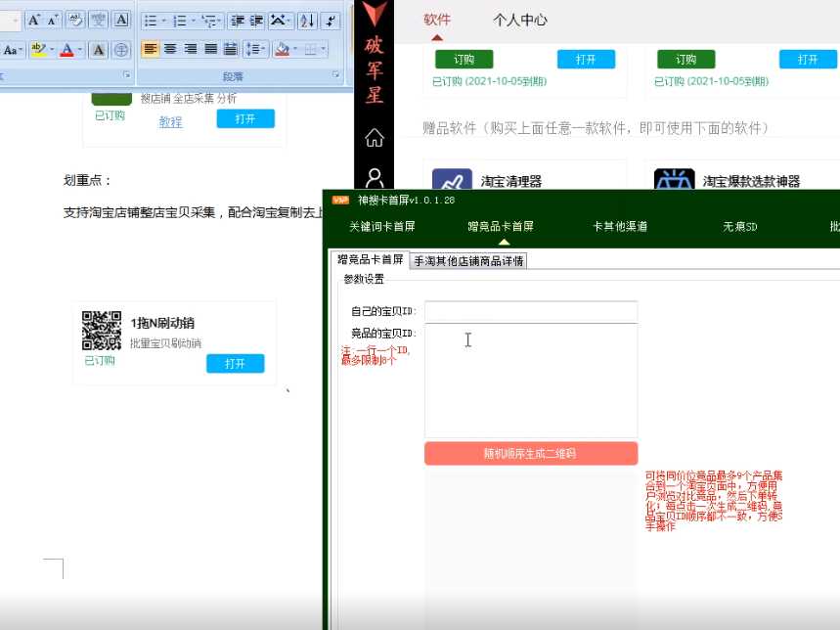Click the user profile icon in black sidebar

tap(374, 177)
